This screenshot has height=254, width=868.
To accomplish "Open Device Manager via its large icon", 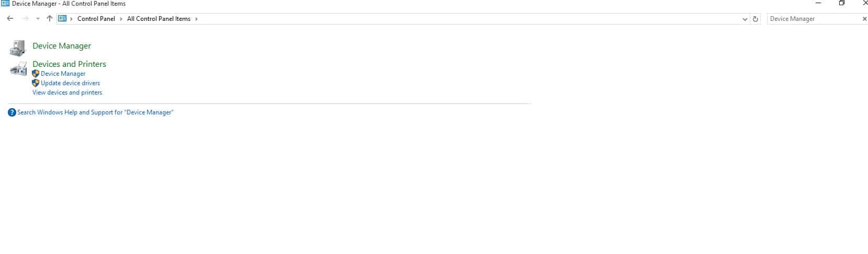I will (x=18, y=48).
